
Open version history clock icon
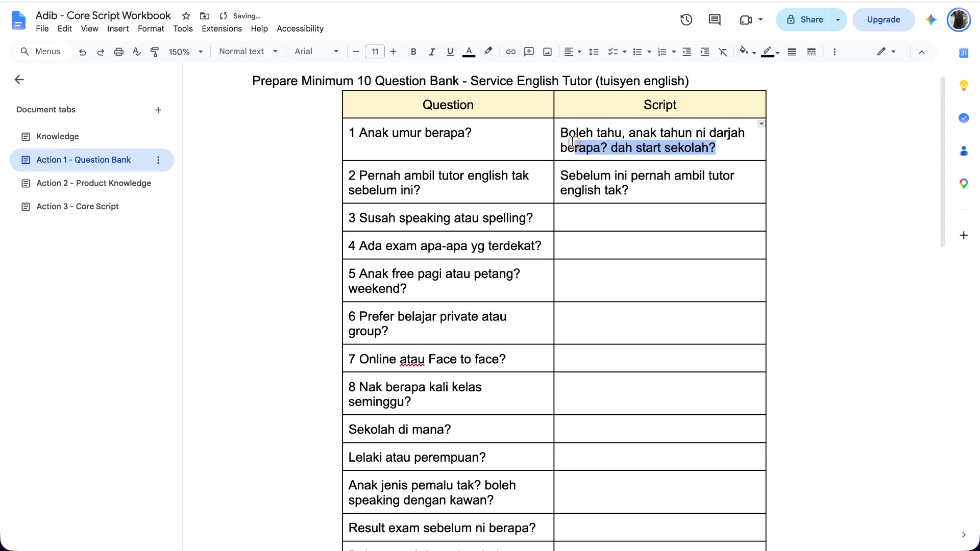686,20
